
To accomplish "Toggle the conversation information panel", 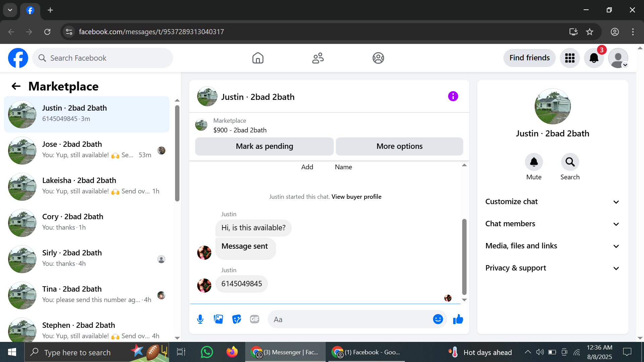I will coord(453,97).
